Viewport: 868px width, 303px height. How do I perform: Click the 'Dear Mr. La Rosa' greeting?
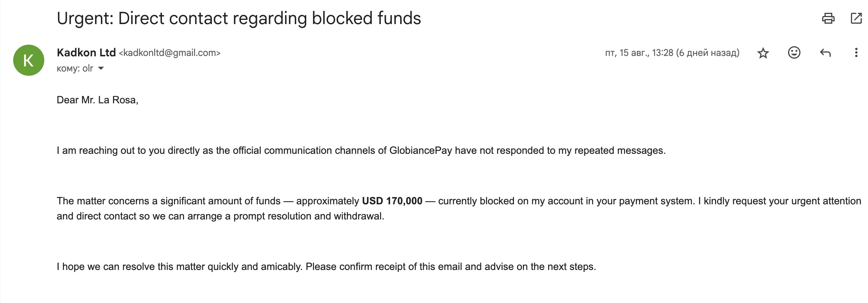(x=97, y=100)
